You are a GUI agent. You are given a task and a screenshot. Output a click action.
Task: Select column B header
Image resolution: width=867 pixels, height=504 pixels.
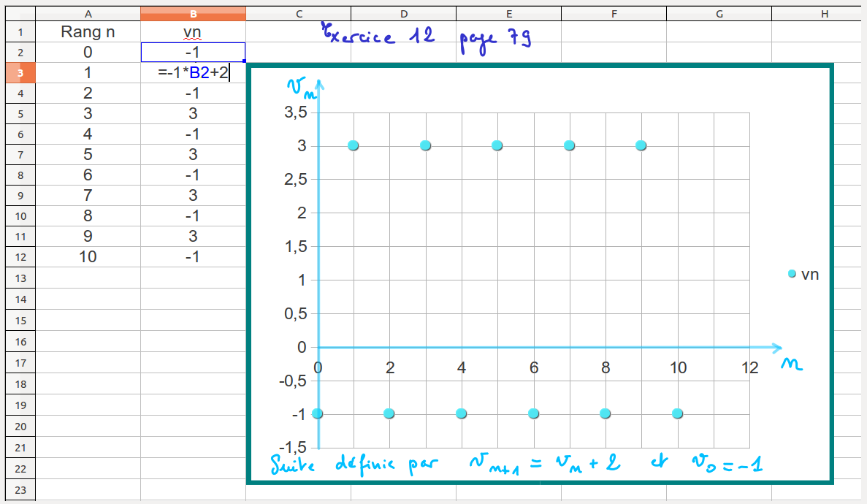click(x=193, y=14)
